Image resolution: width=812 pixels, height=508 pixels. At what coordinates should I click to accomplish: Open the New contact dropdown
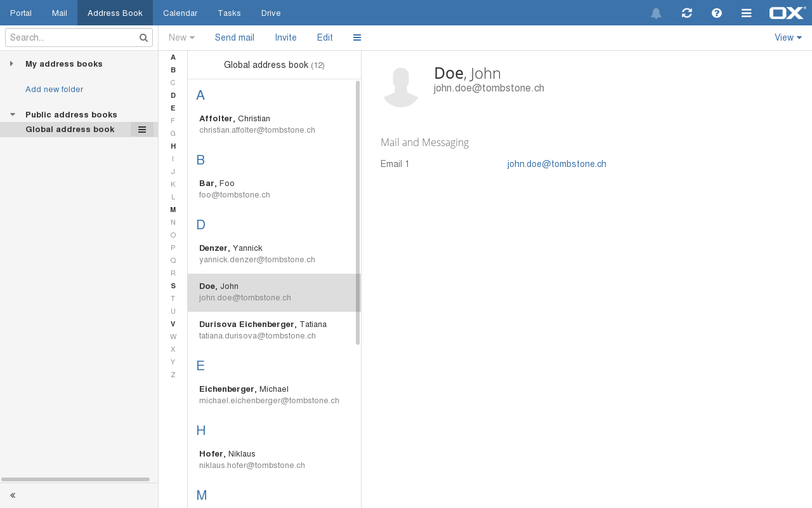pyautogui.click(x=181, y=37)
